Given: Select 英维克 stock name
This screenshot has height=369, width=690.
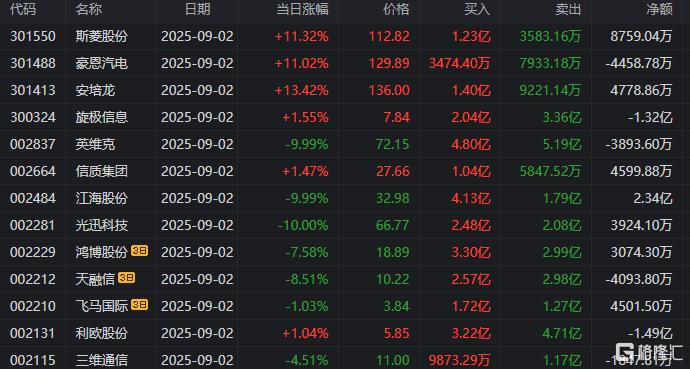Looking at the screenshot, I should click(x=95, y=144).
